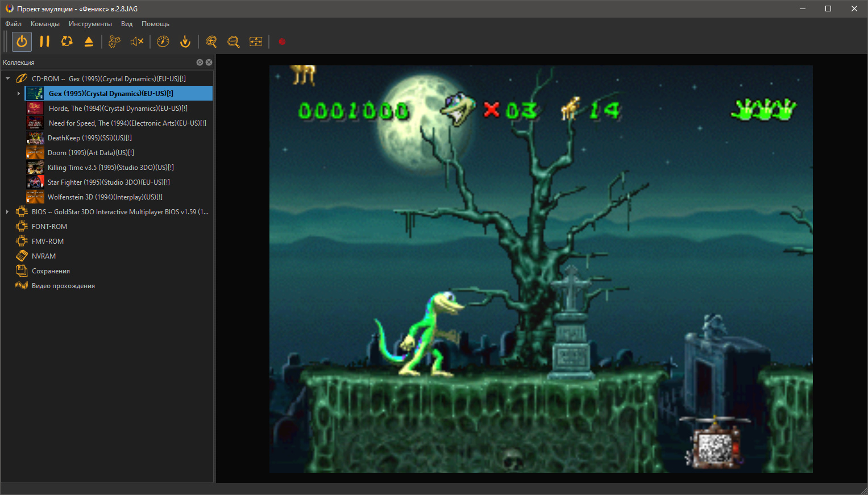Collapse the CD-ROM tree node
The width and height of the screenshot is (868, 495).
[x=7, y=78]
